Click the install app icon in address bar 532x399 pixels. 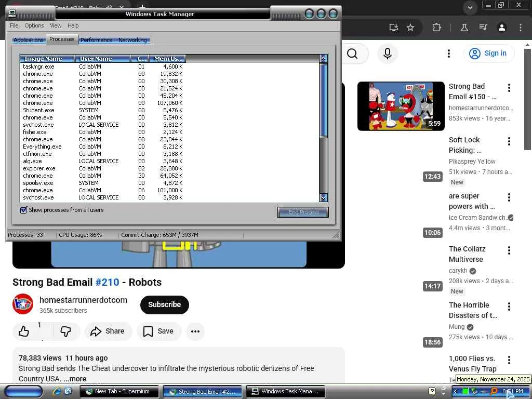click(394, 28)
